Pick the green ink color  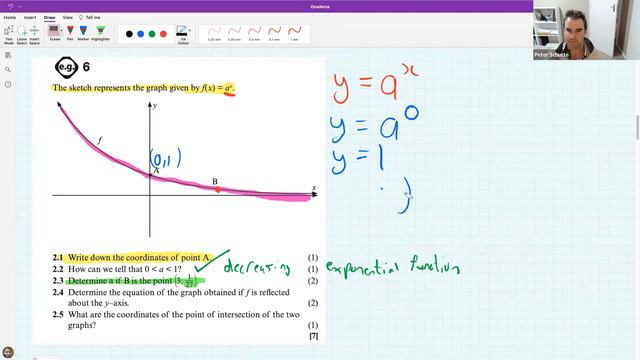[x=152, y=34]
